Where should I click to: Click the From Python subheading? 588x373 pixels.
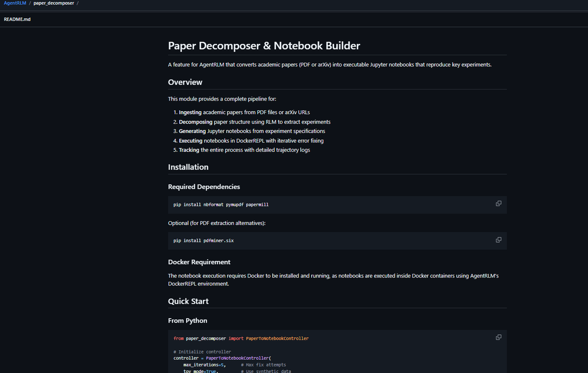(x=188, y=321)
